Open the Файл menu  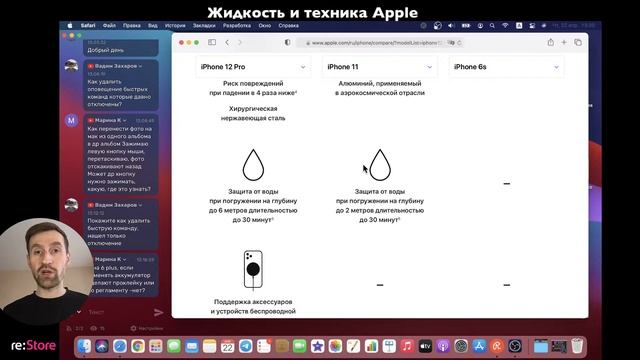[x=109, y=25]
